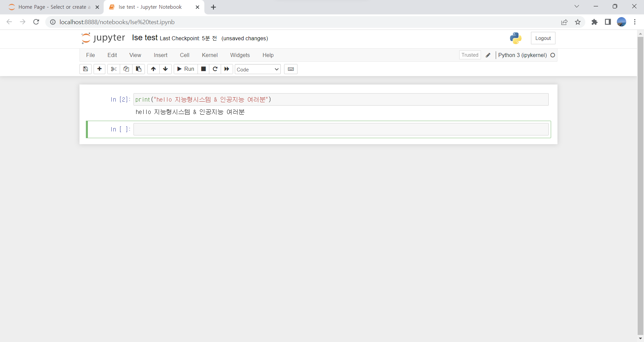Copy selected cells icon

tap(126, 69)
